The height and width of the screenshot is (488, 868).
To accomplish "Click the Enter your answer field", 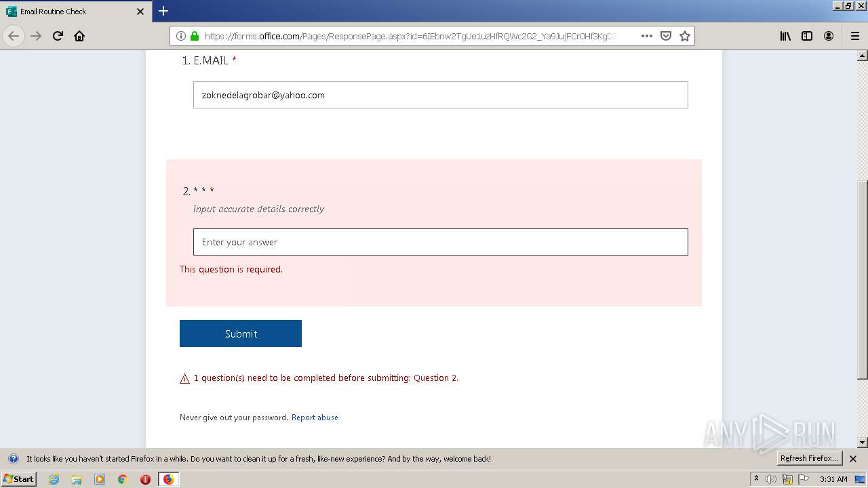I will pos(441,242).
